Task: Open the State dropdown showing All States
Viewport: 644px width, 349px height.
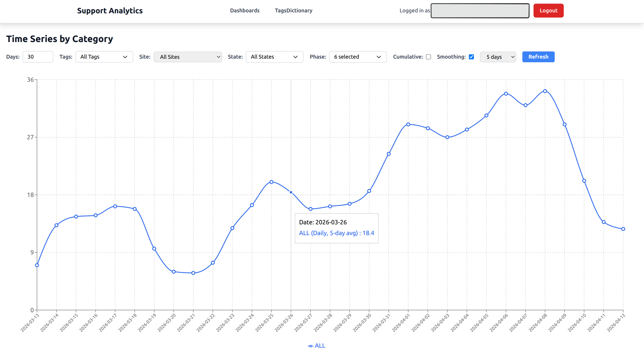Action: click(274, 57)
